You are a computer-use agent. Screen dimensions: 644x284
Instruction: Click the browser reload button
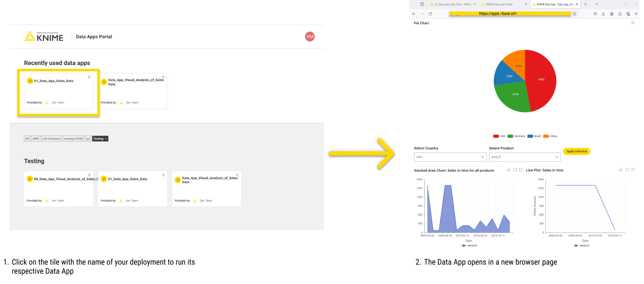coord(430,14)
